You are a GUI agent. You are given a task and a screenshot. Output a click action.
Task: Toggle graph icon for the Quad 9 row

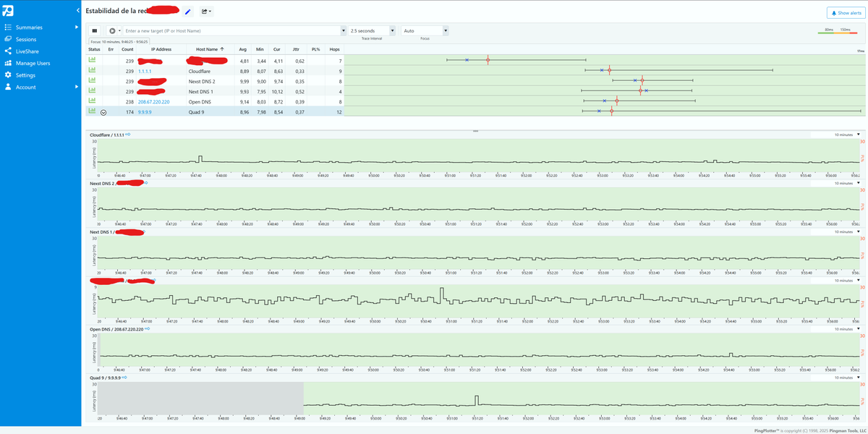tap(92, 111)
